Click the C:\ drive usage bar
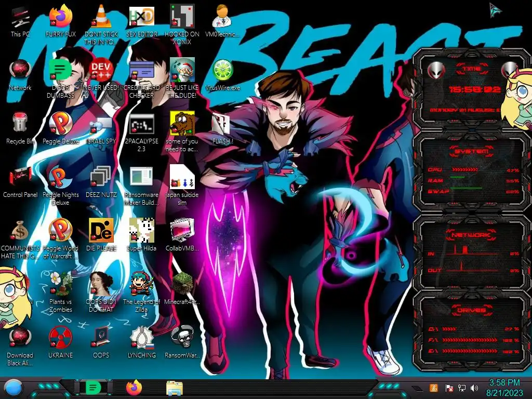The height and width of the screenshot is (399, 532). [x=449, y=329]
